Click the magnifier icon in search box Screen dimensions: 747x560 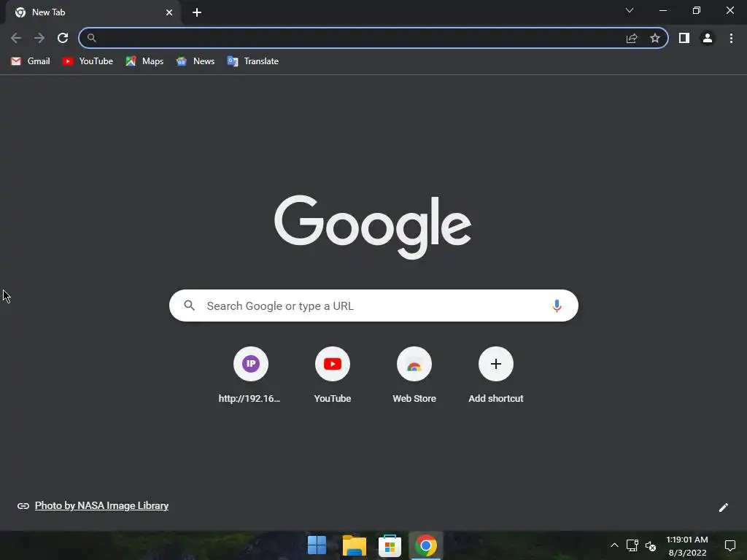[x=189, y=306]
